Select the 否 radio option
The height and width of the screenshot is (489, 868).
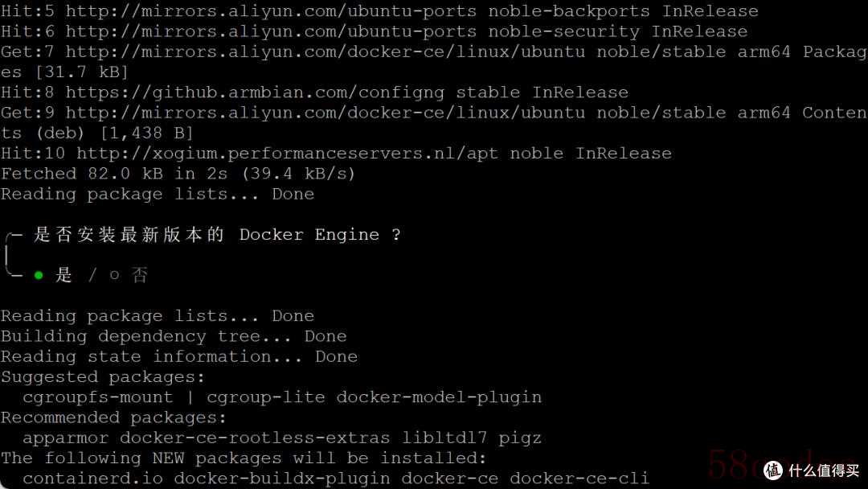coord(129,275)
